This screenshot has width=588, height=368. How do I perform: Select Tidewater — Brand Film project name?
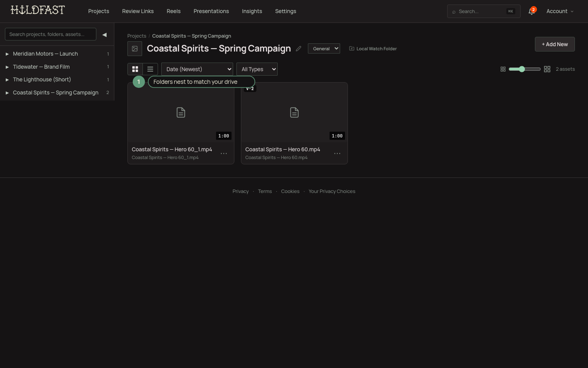tap(41, 67)
